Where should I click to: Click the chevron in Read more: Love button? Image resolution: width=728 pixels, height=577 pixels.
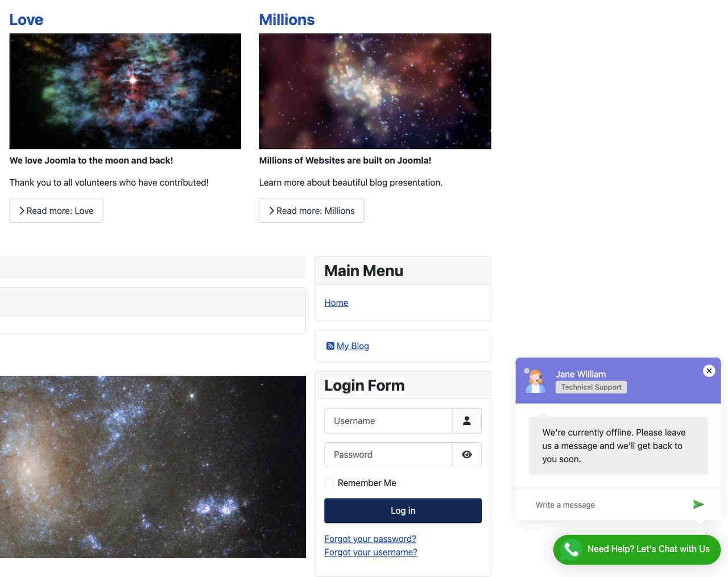coord(22,210)
